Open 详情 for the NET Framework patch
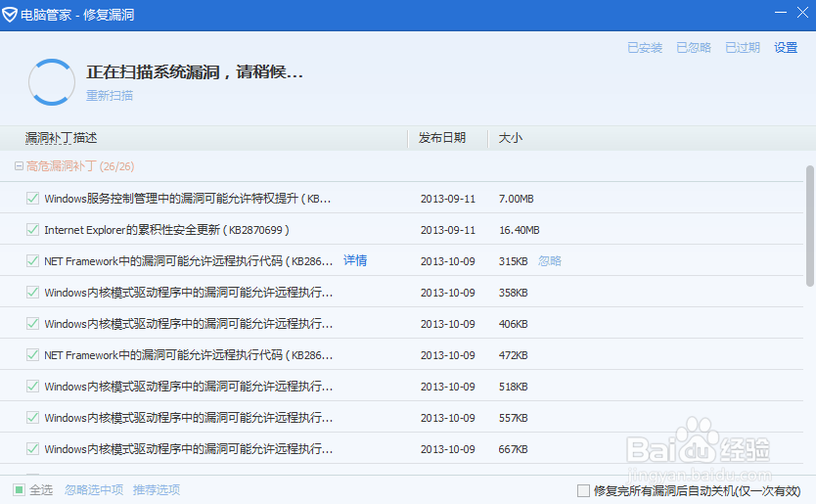Image resolution: width=816 pixels, height=504 pixels. tap(355, 260)
